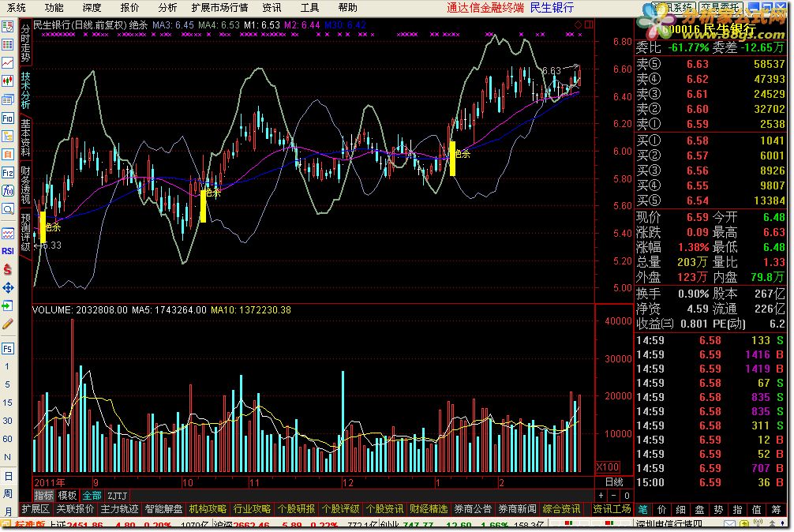Select the ZJTJ indicator tab
Image resolution: width=794 pixels, height=532 pixels.
[x=118, y=496]
